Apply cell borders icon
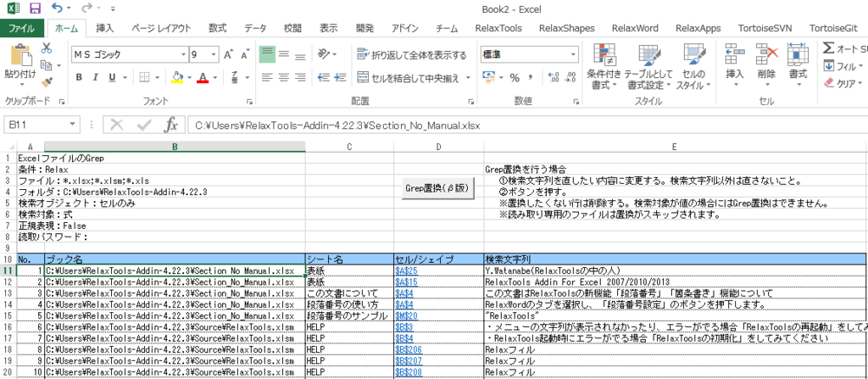The width and height of the screenshot is (868, 379). point(144,77)
